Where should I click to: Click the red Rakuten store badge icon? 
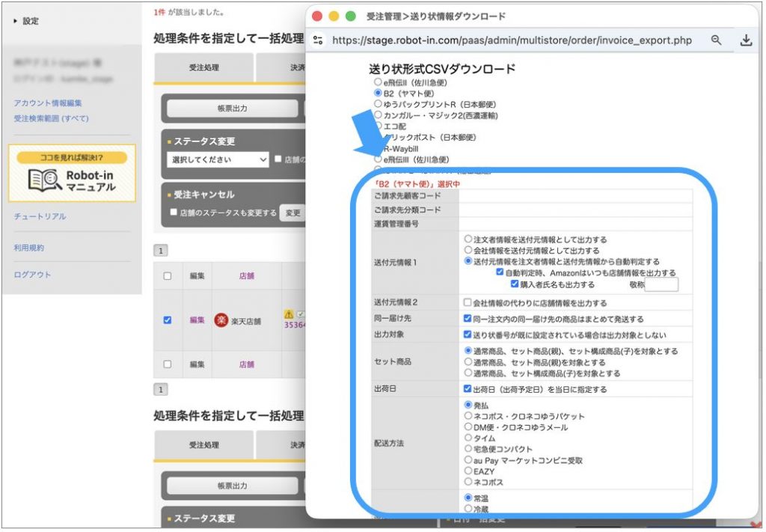[221, 320]
